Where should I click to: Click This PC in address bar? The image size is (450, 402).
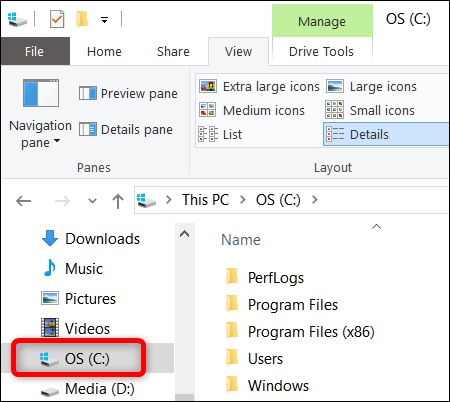(x=205, y=200)
